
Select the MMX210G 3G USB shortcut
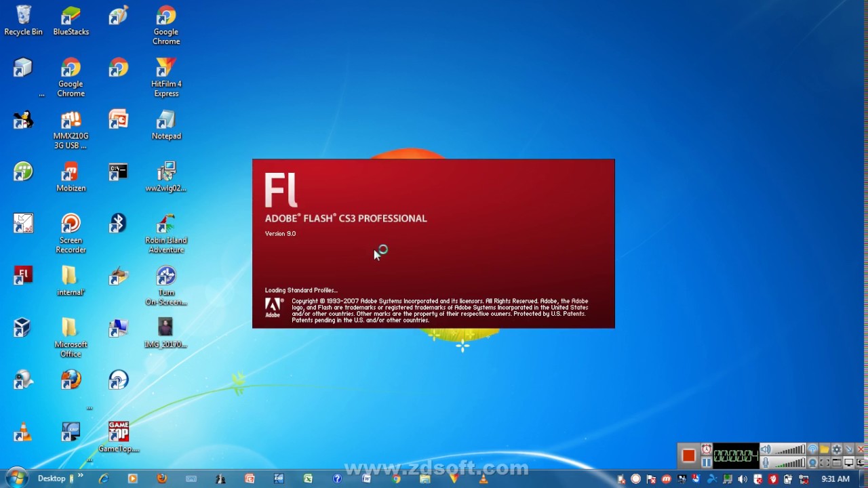[71, 129]
